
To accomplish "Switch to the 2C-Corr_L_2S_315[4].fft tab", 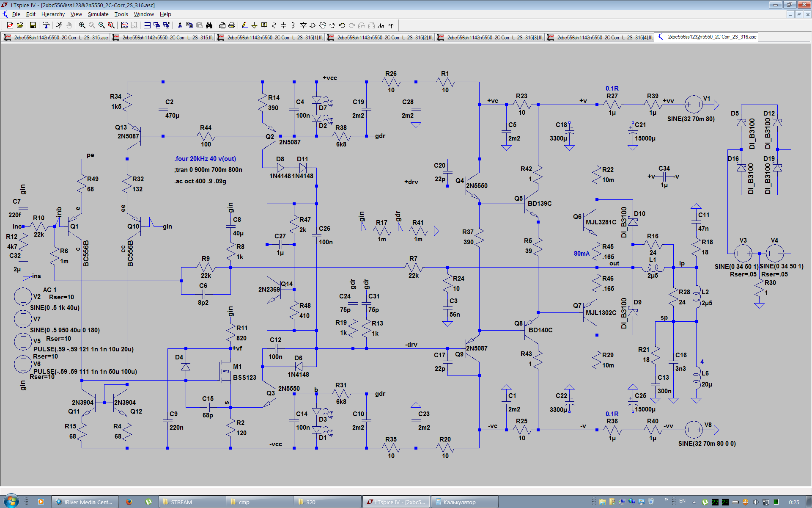I will coord(600,37).
